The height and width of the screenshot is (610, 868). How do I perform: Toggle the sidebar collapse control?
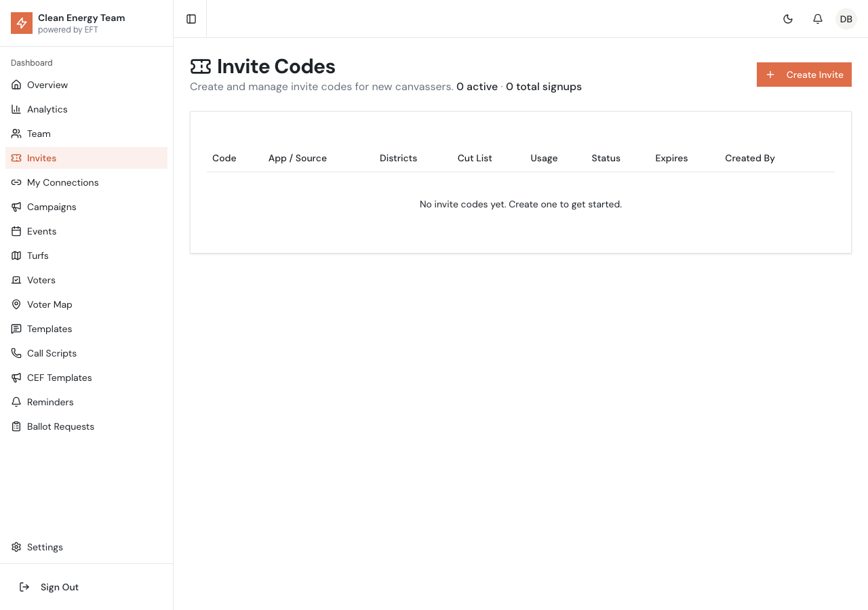click(191, 19)
